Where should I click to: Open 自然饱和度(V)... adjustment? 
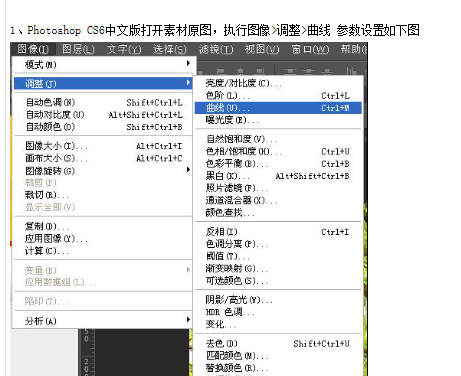[278, 139]
